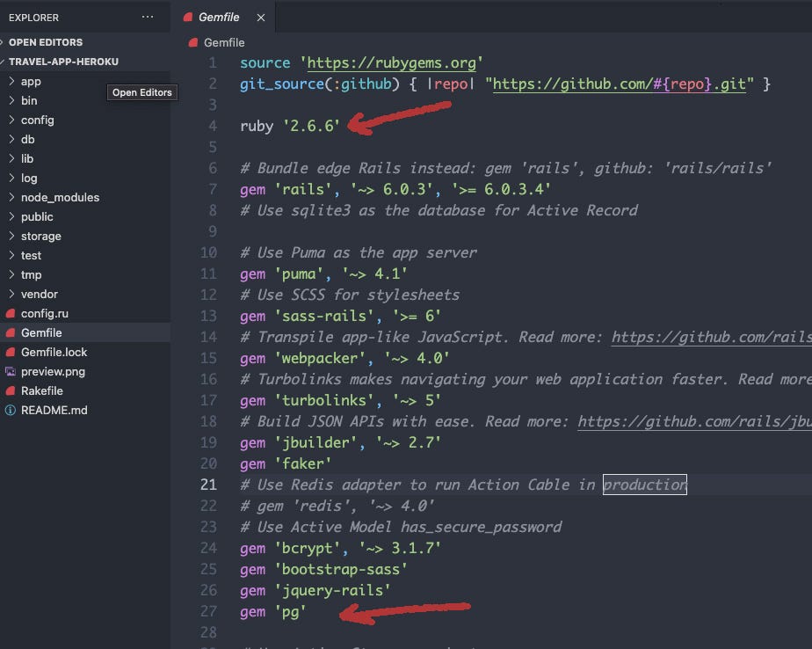This screenshot has height=649, width=812.
Task: Click the config.ru file icon
Action: point(11,314)
